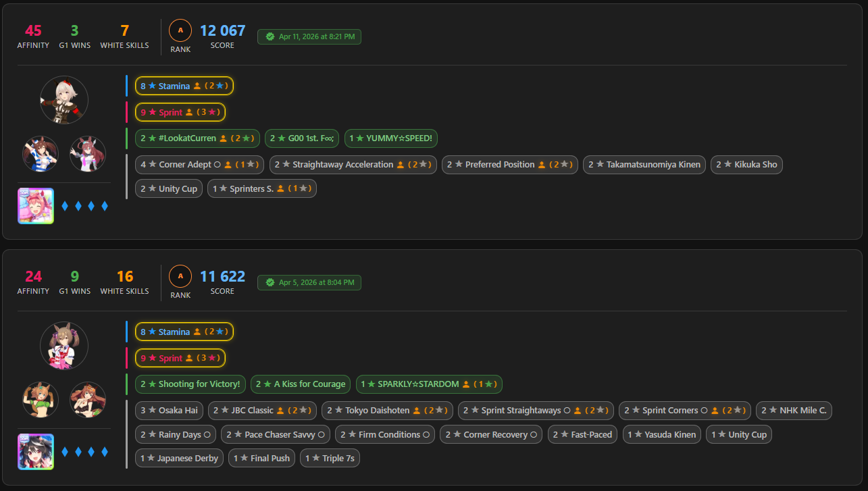Select the JBC Classic chip

[262, 410]
